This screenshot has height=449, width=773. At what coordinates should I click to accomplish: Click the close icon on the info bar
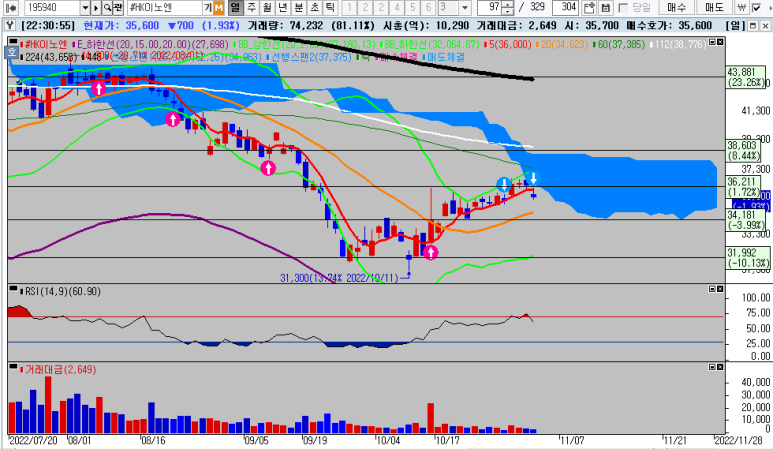(764, 25)
